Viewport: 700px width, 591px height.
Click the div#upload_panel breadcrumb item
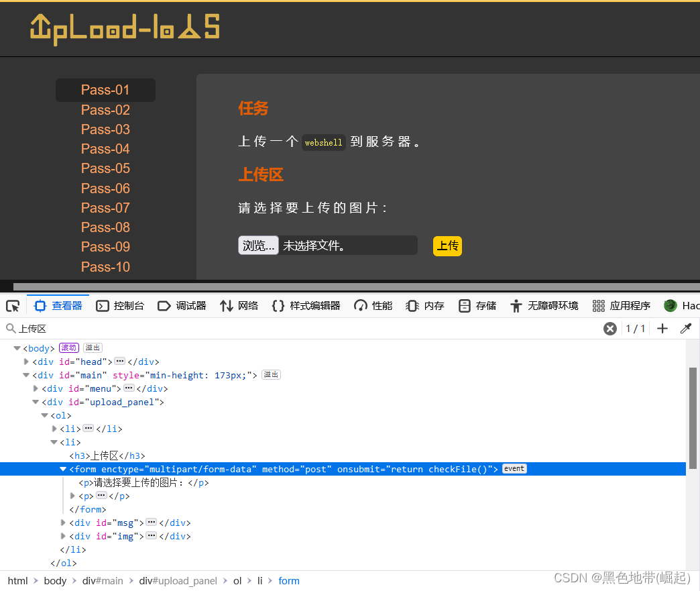178,581
